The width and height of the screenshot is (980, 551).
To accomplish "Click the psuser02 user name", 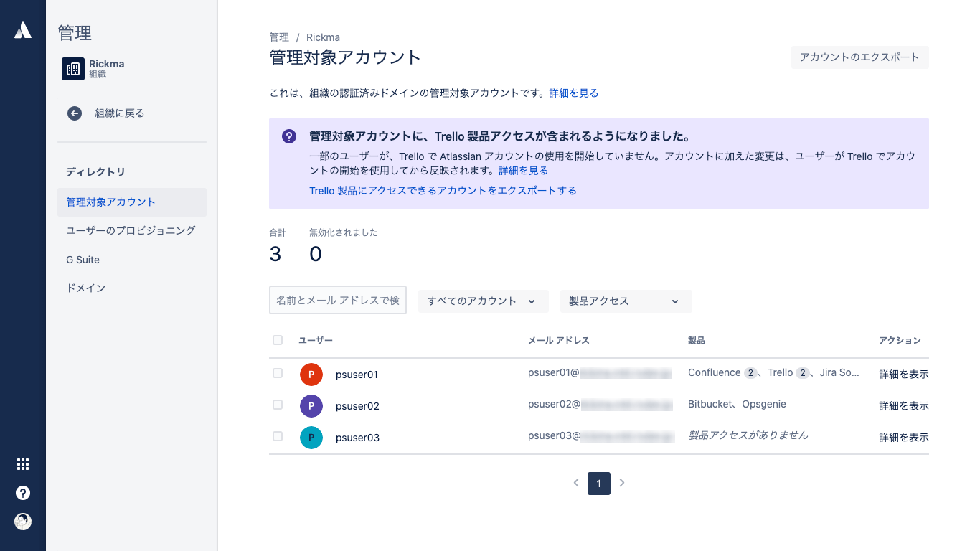I will [x=357, y=406].
